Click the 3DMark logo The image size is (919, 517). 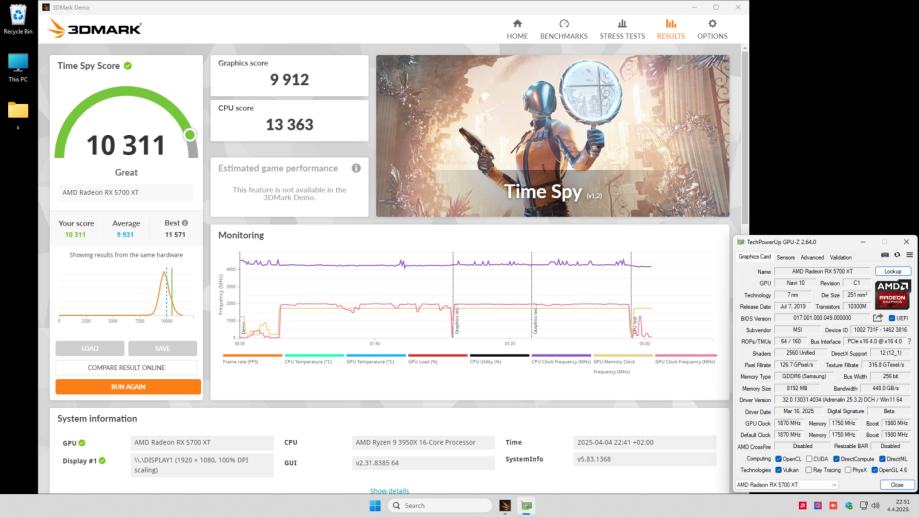pyautogui.click(x=94, y=28)
